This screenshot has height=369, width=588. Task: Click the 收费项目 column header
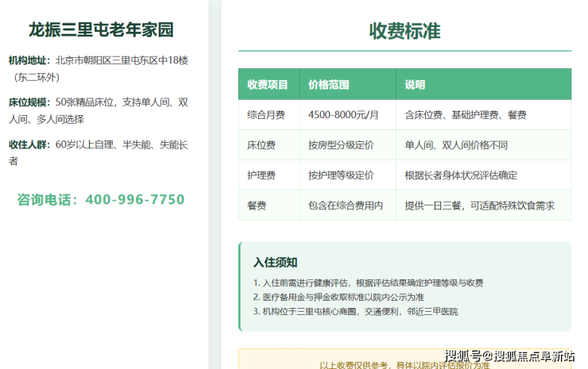coord(267,85)
